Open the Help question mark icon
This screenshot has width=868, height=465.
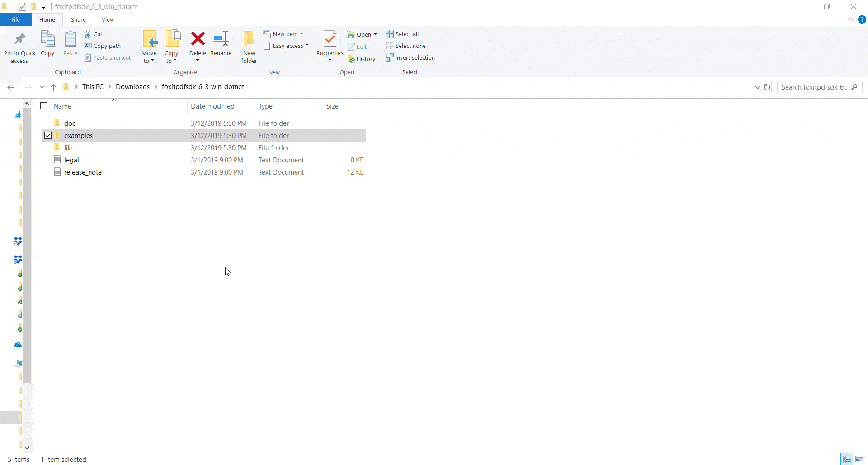(862, 19)
